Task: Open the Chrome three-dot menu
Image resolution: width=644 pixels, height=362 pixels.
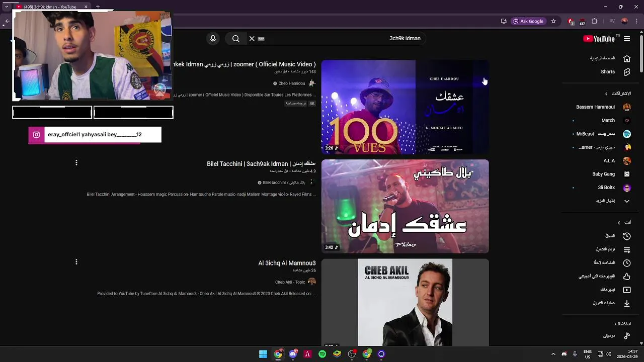Action: 637,21
